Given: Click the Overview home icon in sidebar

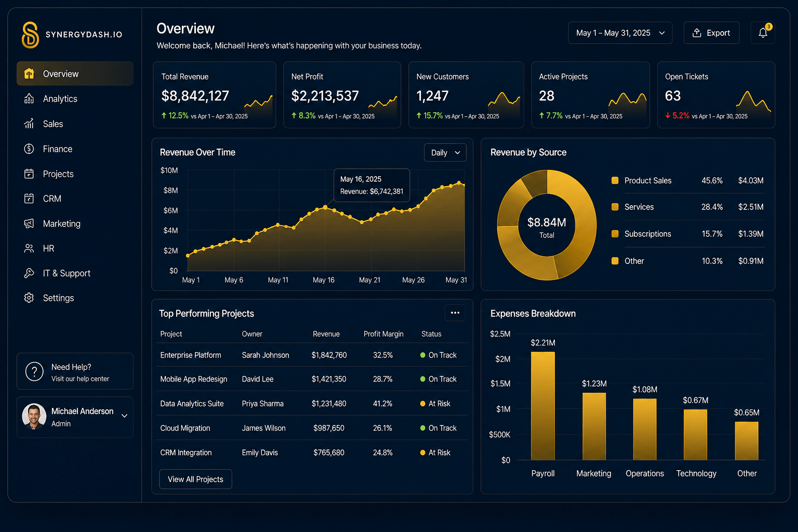Looking at the screenshot, I should click(x=29, y=73).
